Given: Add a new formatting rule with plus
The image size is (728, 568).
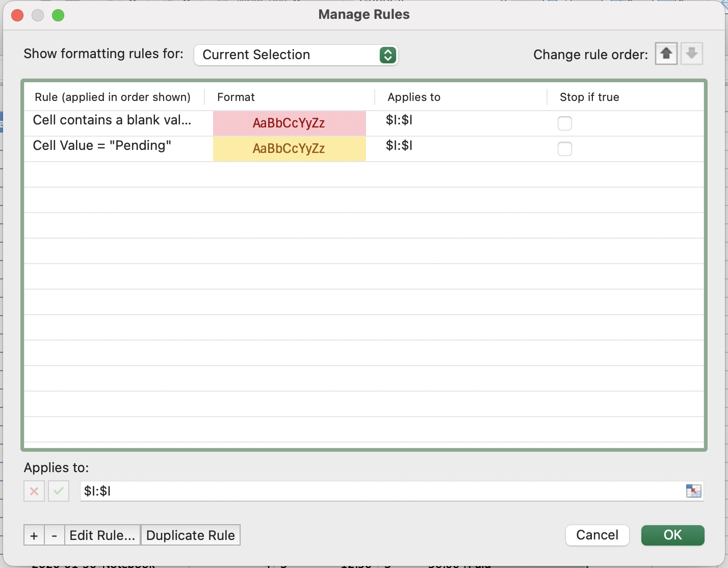Looking at the screenshot, I should (x=34, y=535).
